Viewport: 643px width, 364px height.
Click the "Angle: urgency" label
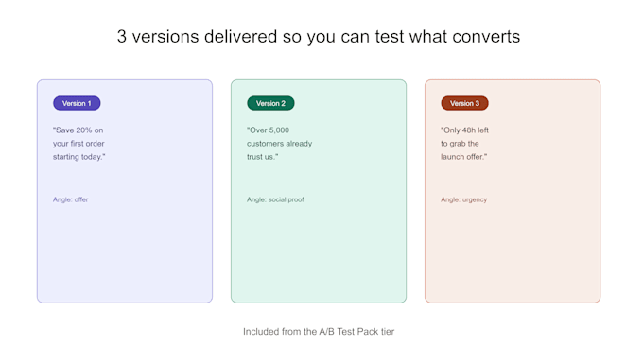[x=463, y=199]
